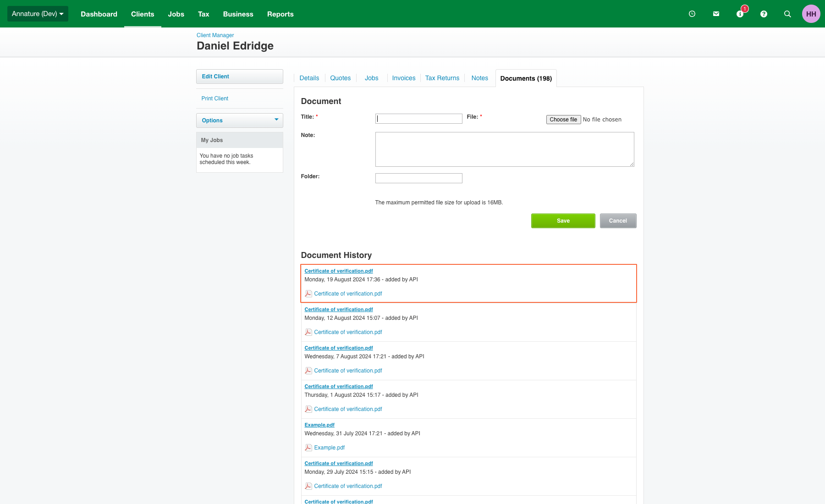Screen dimensions: 825x504
Task: Open file link under 7 August 2024 entry
Action: [x=348, y=371]
